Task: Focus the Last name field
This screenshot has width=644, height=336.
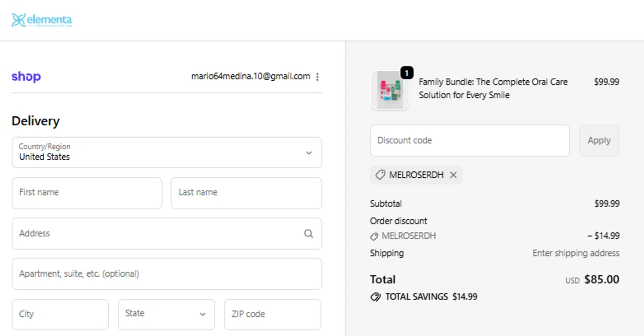Action: pos(246,193)
